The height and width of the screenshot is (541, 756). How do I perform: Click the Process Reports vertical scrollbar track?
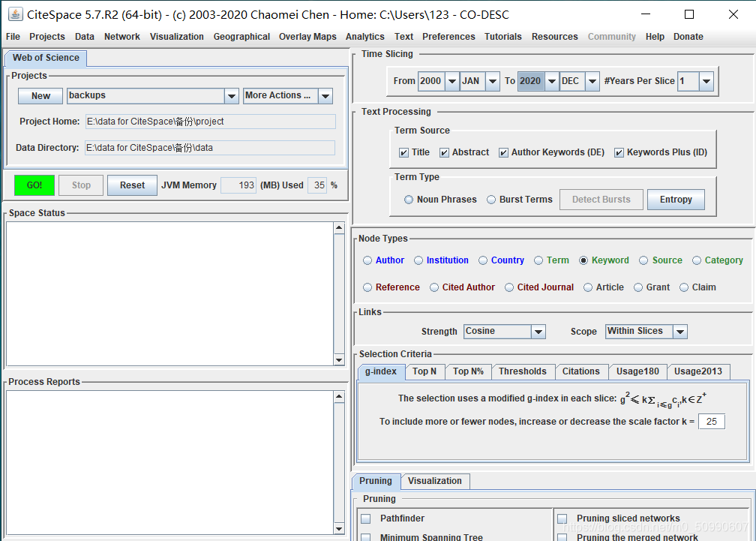[339, 463]
